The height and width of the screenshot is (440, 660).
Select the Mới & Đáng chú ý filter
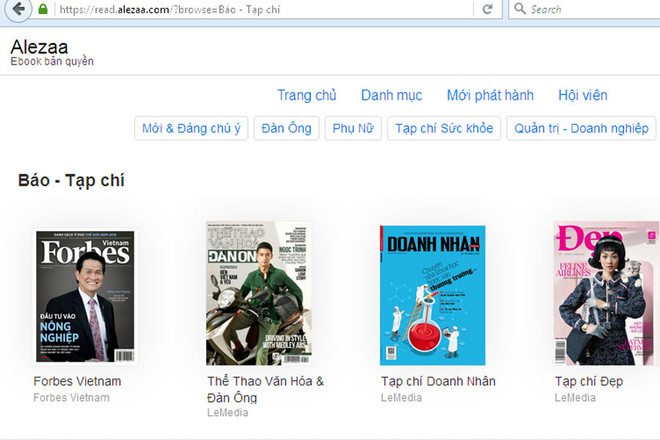point(192,128)
